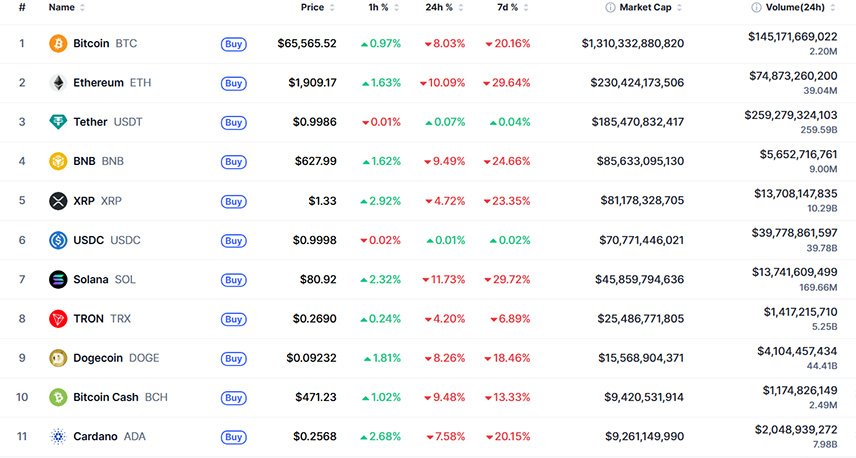
Task: Click the BNB coin logo icon
Action: tap(58, 161)
